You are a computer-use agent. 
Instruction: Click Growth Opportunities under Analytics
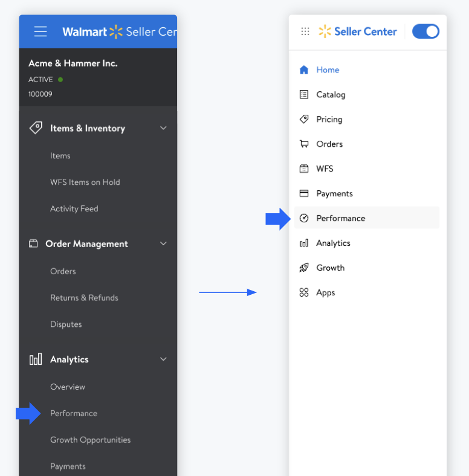[90, 440]
